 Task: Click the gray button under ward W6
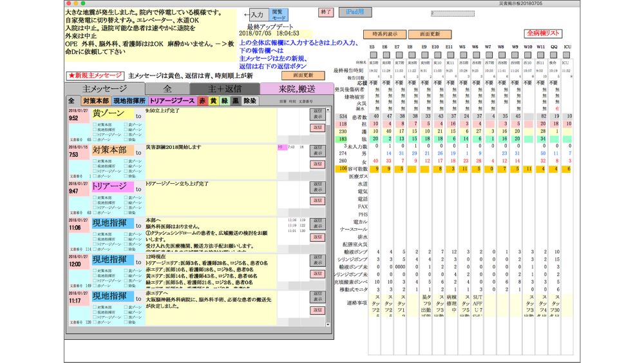(476, 55)
